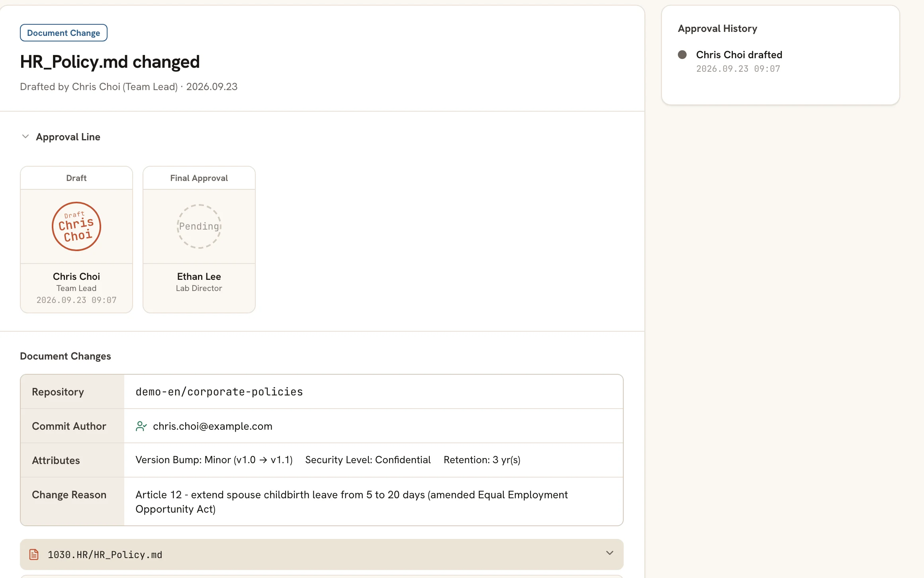Click the Approval History timeline dot

[x=682, y=55]
